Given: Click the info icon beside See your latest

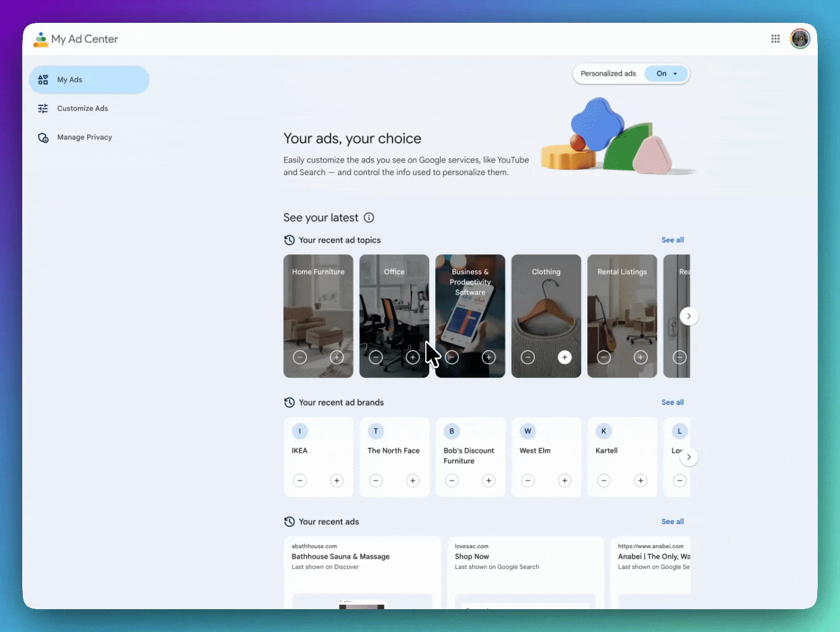Looking at the screenshot, I should pos(369,218).
